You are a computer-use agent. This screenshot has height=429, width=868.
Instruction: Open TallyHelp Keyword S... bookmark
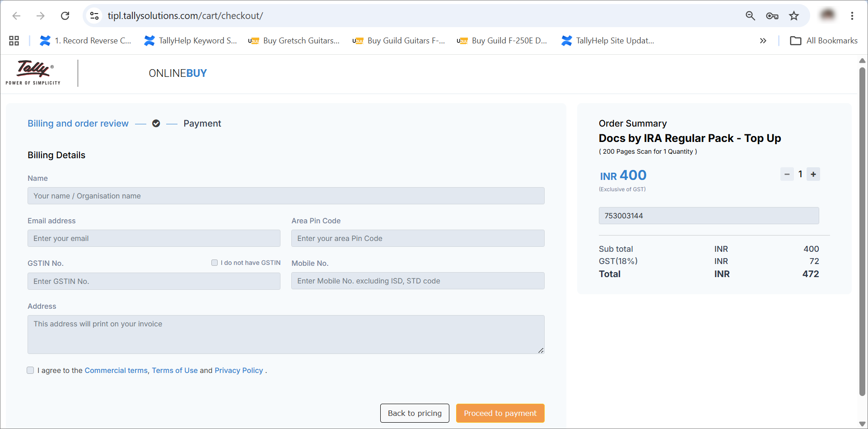click(x=190, y=41)
